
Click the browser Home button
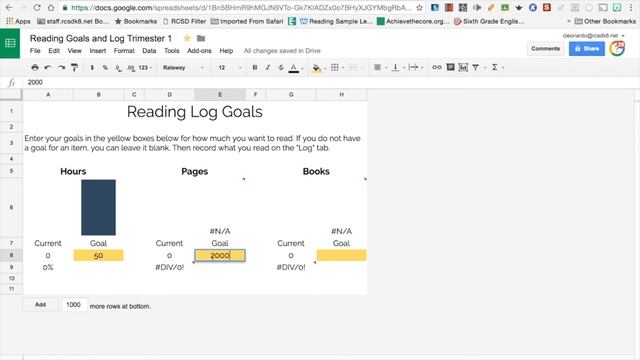point(51,7)
